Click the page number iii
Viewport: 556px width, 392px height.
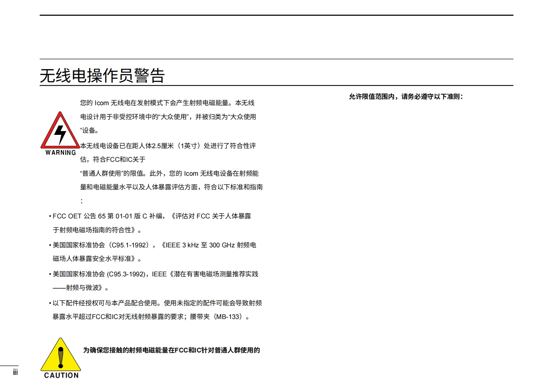[x=15, y=372]
